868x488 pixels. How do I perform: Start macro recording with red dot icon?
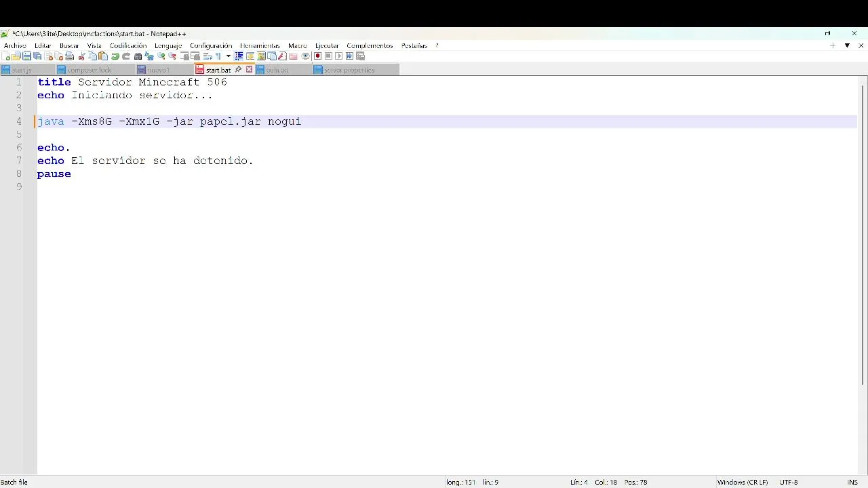[317, 56]
